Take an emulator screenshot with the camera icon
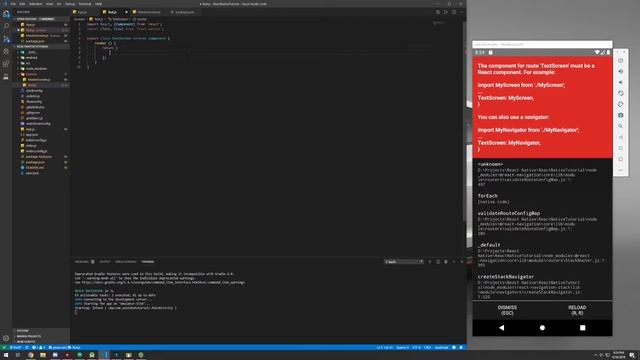 coord(620,115)
